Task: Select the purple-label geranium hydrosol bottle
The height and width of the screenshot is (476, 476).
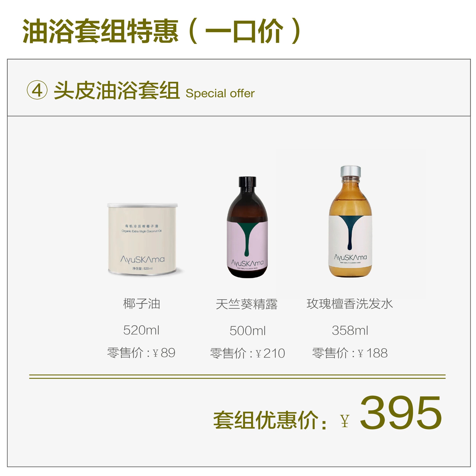Action: (247, 227)
